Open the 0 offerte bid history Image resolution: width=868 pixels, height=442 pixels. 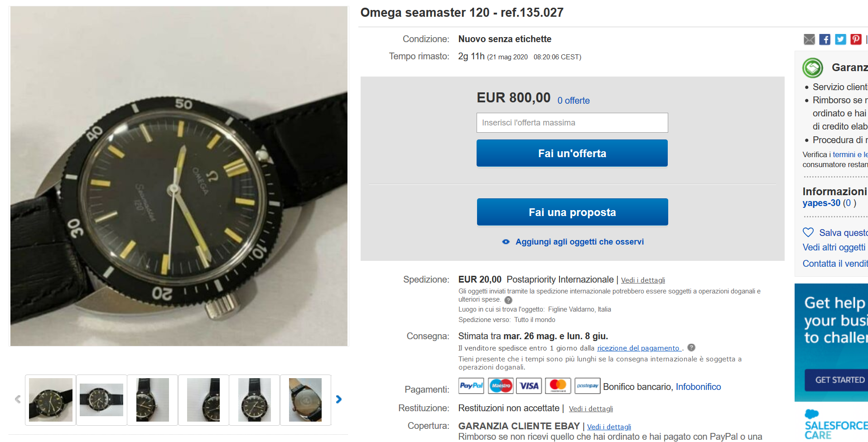(x=574, y=101)
